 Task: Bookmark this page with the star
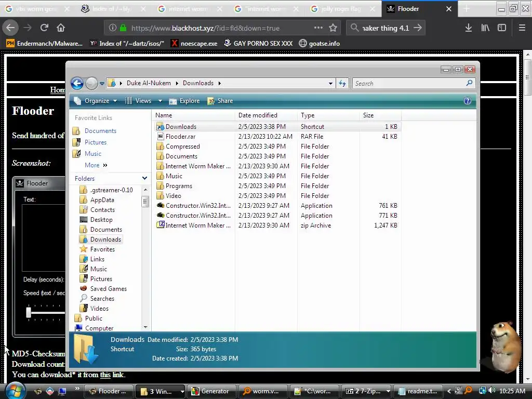[x=333, y=28]
